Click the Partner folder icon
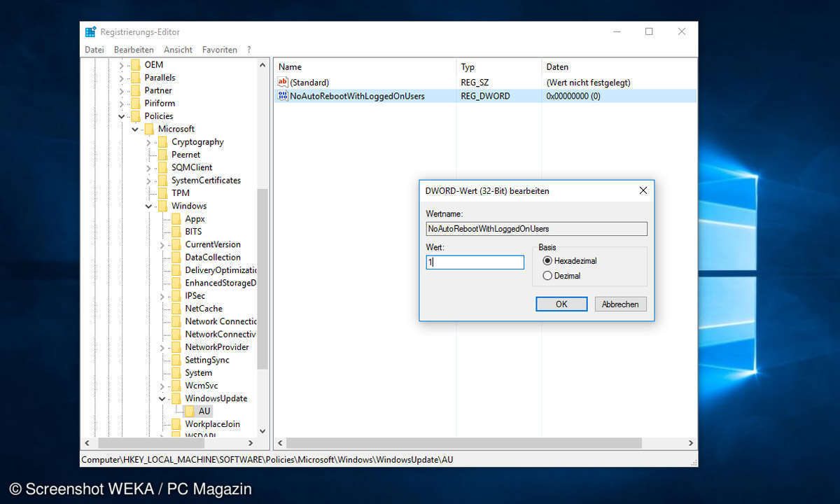This screenshot has height=504, width=840. [x=136, y=90]
